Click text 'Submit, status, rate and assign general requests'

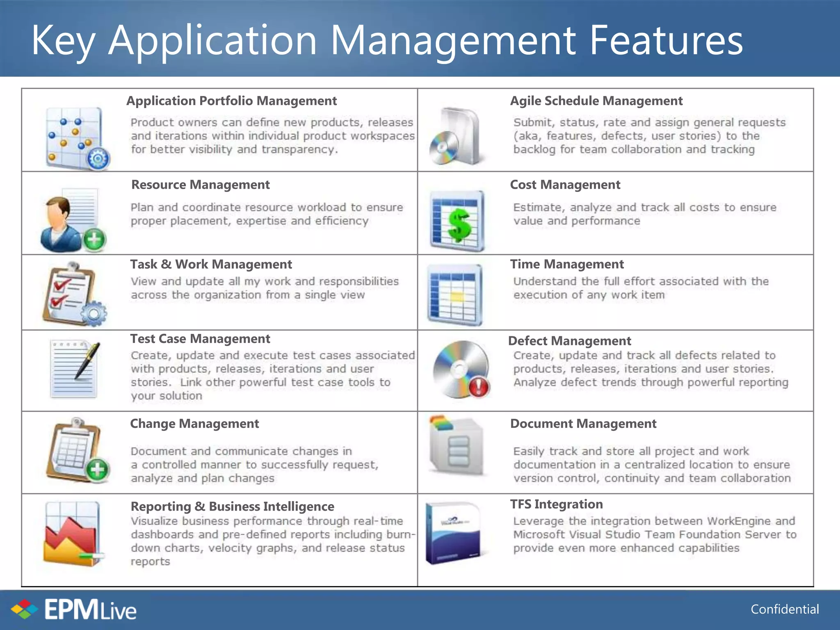649,123
